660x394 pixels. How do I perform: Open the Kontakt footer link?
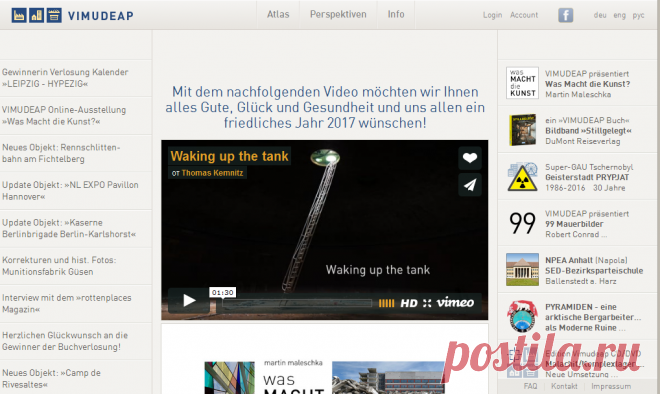point(564,386)
